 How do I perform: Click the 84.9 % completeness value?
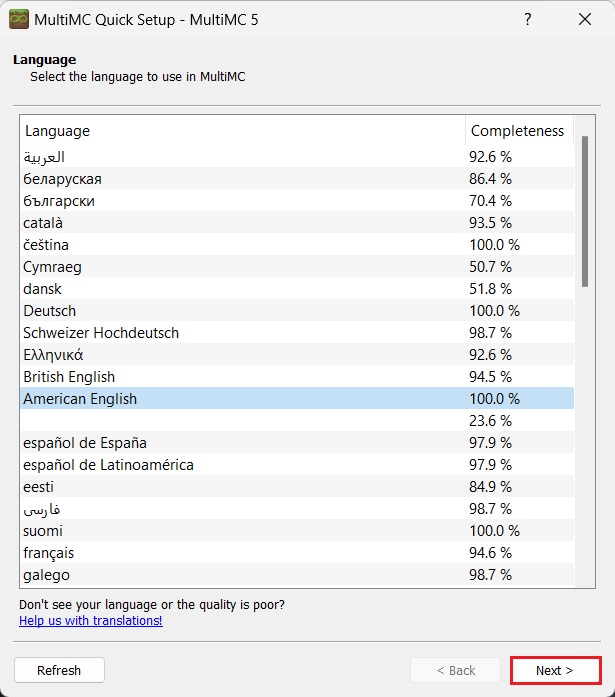tap(490, 487)
